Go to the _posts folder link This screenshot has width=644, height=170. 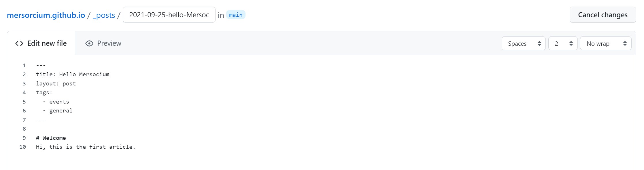point(104,15)
